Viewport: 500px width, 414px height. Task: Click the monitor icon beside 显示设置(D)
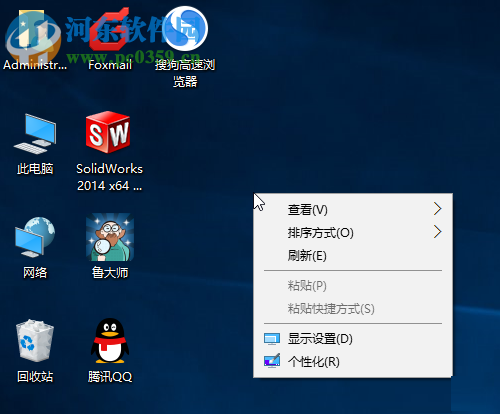(x=272, y=339)
